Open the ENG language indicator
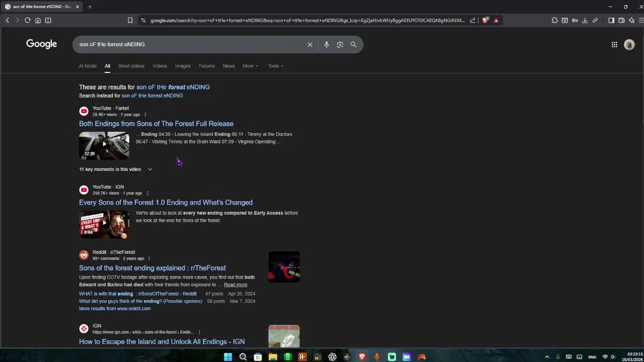The width and height of the screenshot is (644, 362). (x=592, y=357)
